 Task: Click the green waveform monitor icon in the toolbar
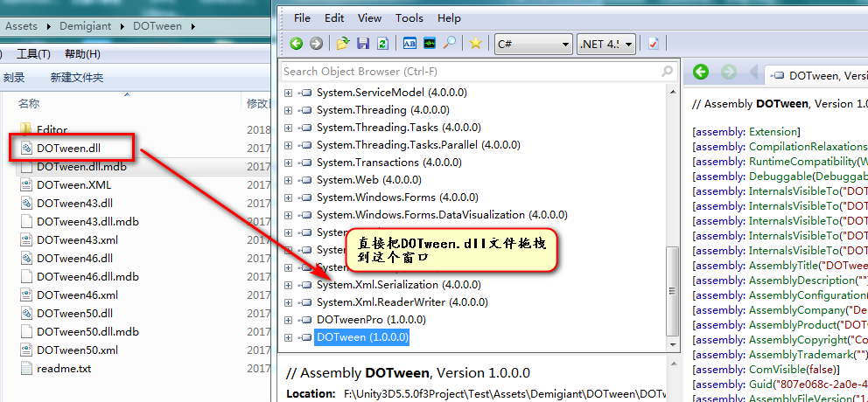(430, 43)
